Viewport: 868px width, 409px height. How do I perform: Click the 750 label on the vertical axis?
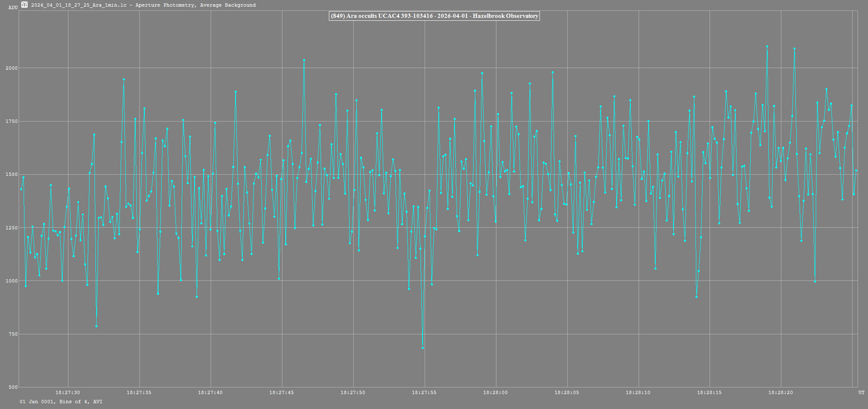[13, 334]
